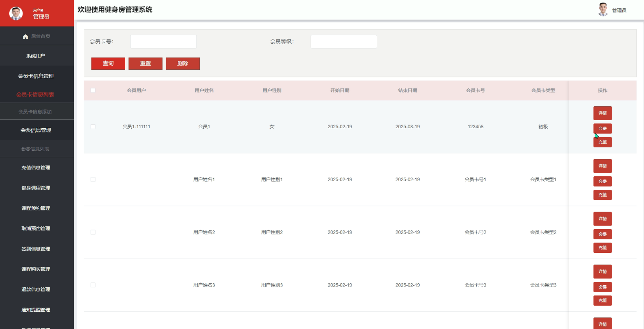This screenshot has height=329, width=644.
Task: Select all rows via header checkbox
Action: tap(93, 90)
